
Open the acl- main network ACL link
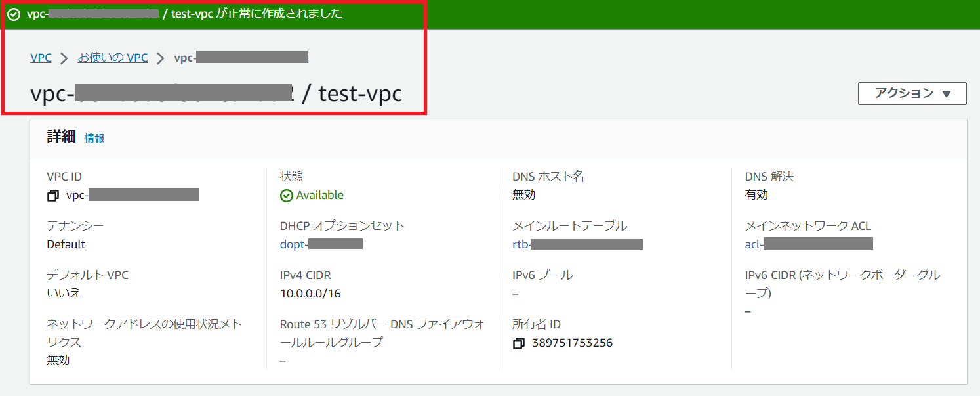[808, 244]
